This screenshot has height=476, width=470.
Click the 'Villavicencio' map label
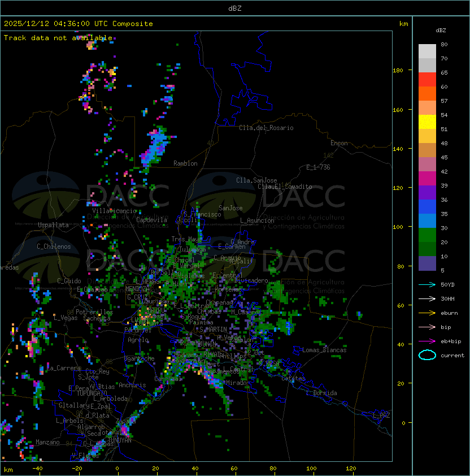pyautogui.click(x=114, y=211)
